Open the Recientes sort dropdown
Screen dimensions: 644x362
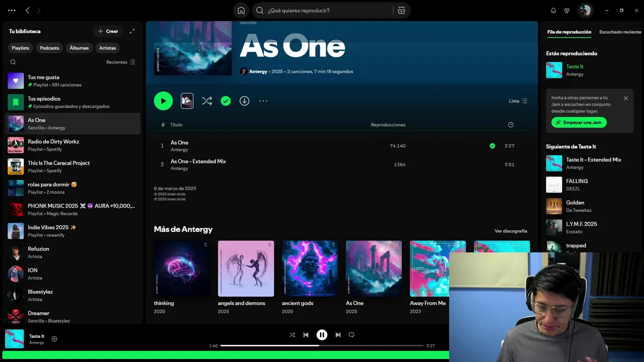(x=121, y=62)
